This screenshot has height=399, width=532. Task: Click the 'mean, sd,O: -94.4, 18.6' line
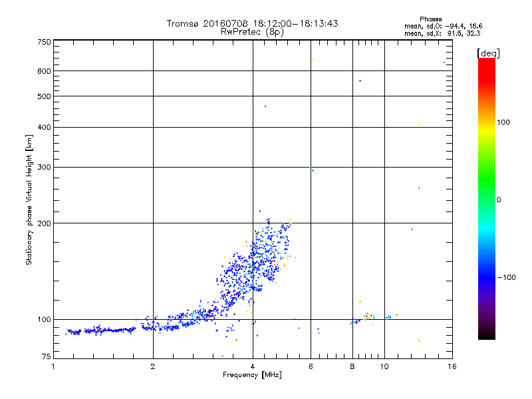tap(443, 26)
